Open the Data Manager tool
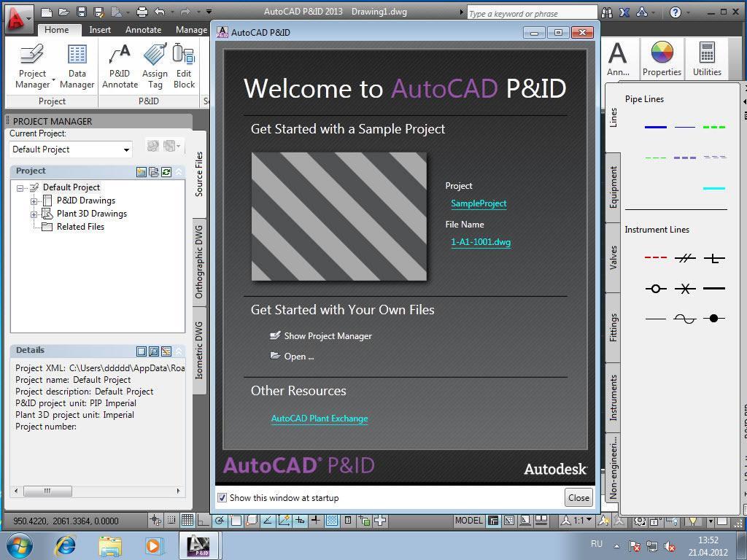This screenshot has height=560, width=747. [77, 66]
